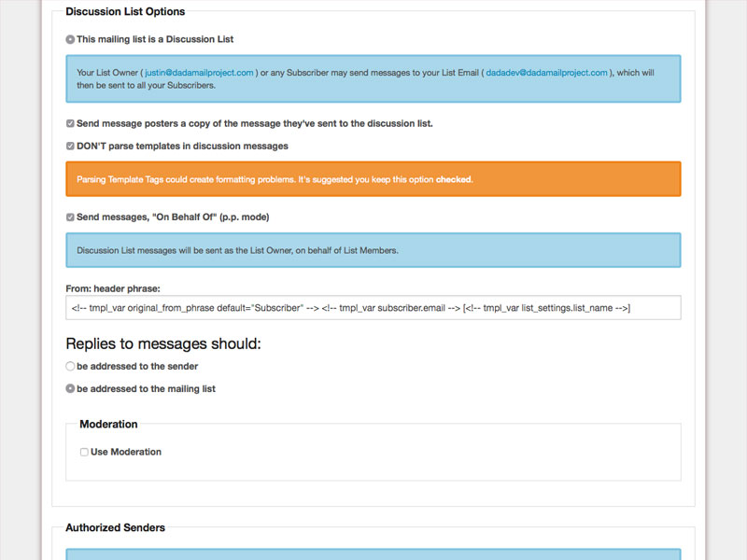Choose replies 'be addressed to the sender'

point(71,366)
